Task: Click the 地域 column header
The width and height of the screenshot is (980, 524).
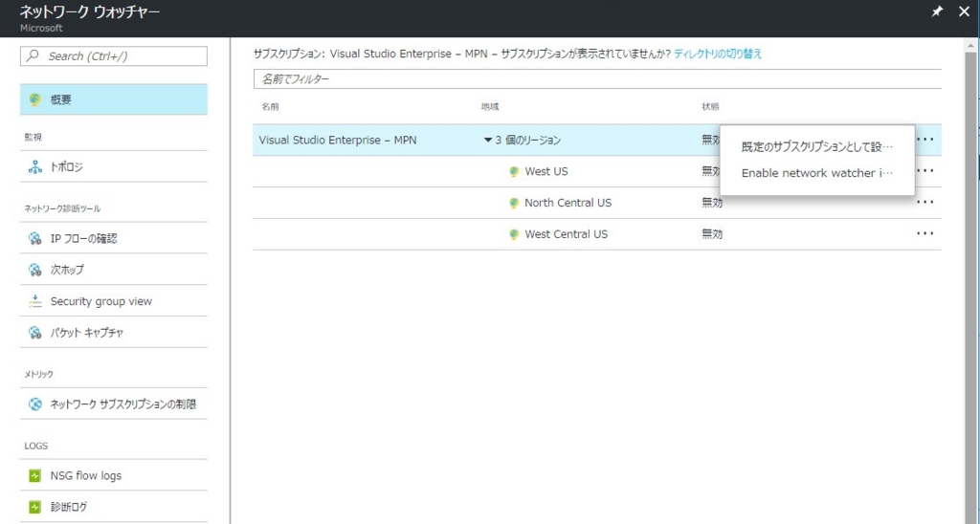Action: (x=489, y=107)
